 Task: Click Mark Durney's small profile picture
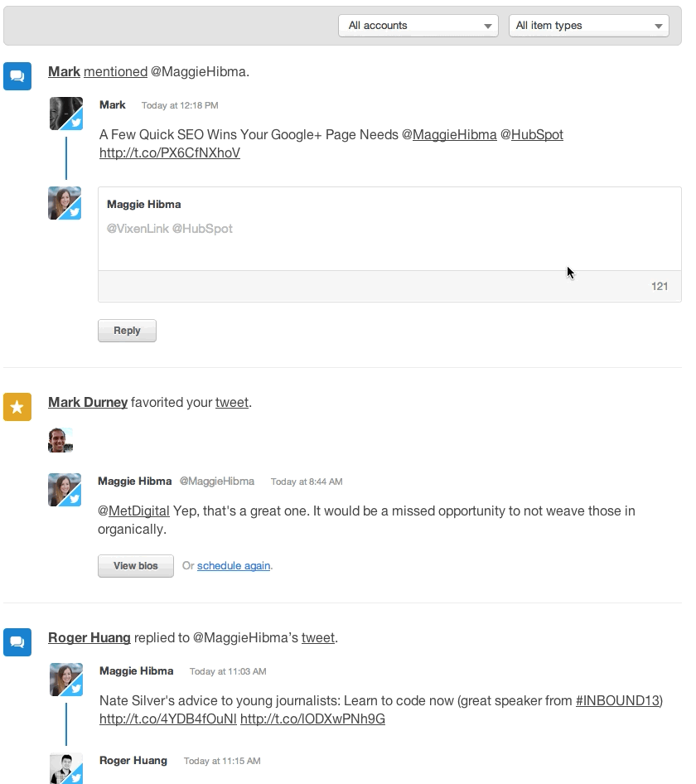pyautogui.click(x=60, y=440)
